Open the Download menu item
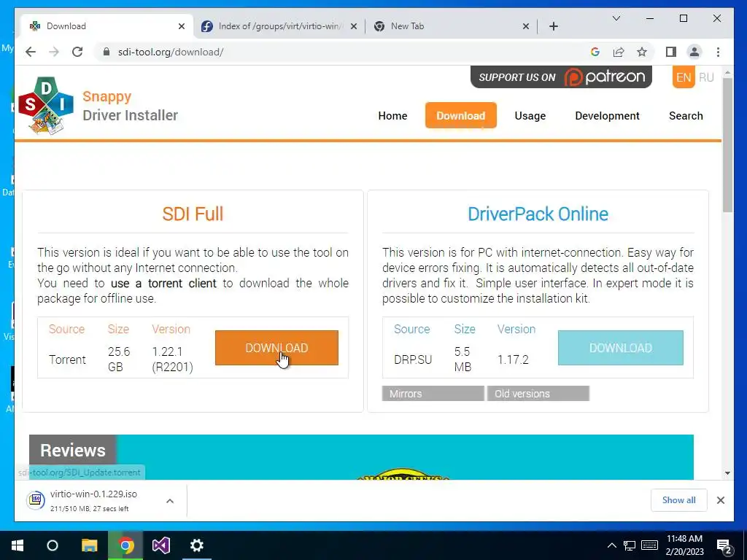The height and width of the screenshot is (560, 747). pos(461,116)
